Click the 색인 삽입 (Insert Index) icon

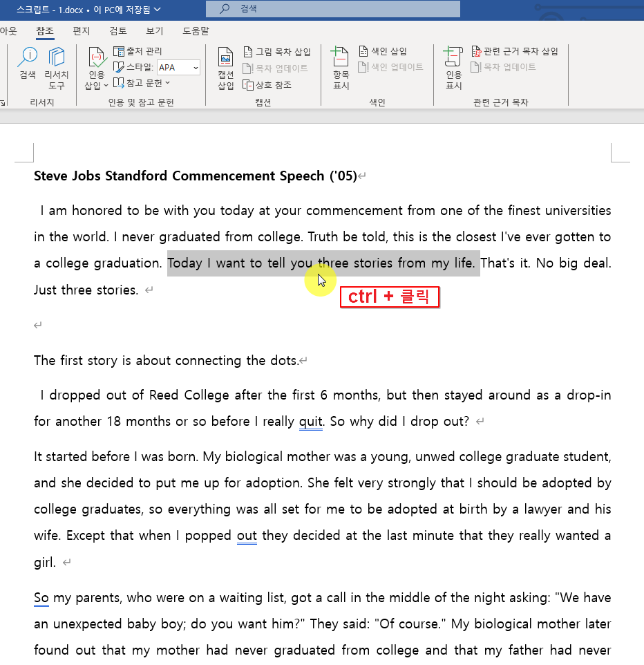point(377,51)
